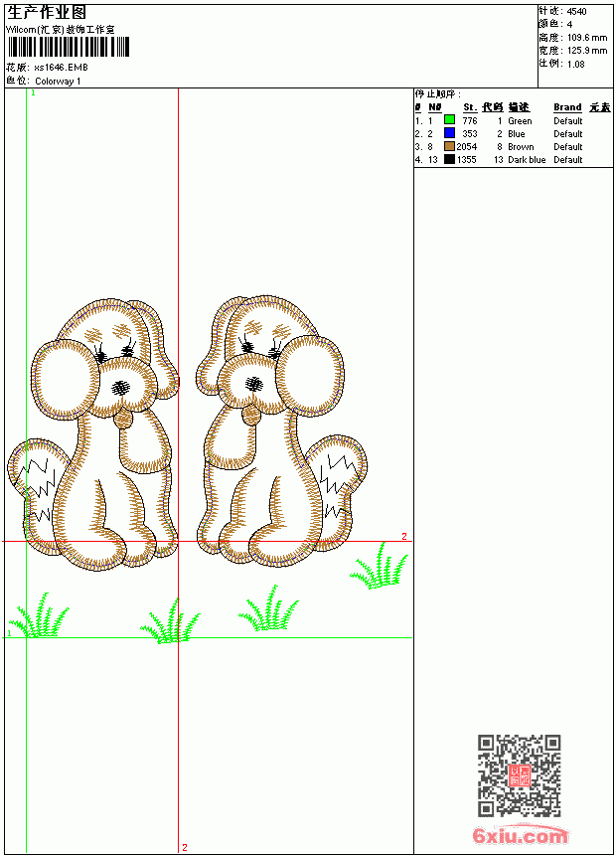Select the barcode under the studio name
This screenshot has height=855, width=616.
click(69, 47)
